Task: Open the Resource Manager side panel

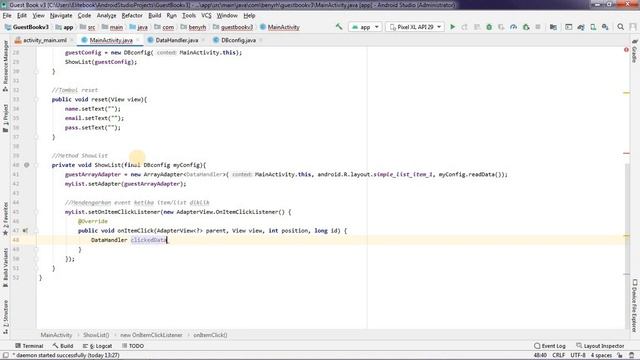Action: click(x=5, y=65)
